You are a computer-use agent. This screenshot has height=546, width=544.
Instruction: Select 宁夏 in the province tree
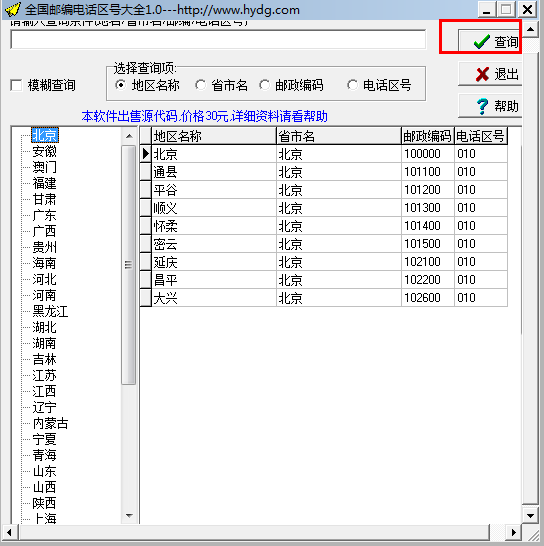point(44,439)
